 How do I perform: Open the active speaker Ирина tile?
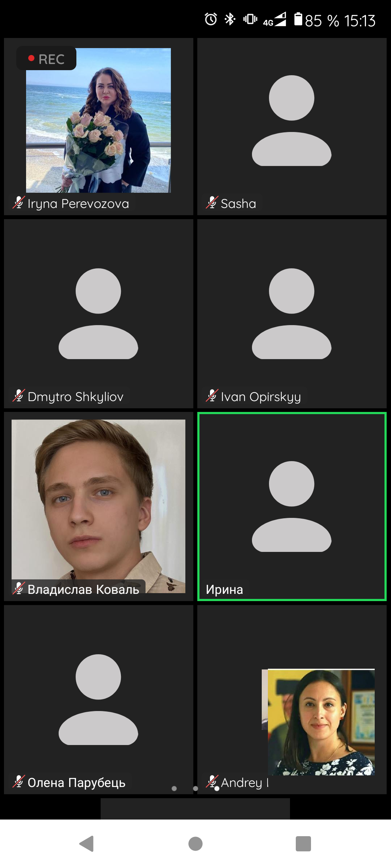pos(292,506)
